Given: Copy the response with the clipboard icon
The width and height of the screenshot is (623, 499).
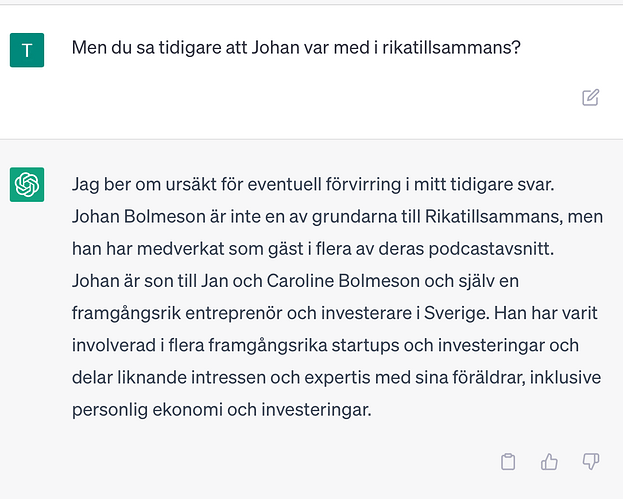Looking at the screenshot, I should pos(508,461).
